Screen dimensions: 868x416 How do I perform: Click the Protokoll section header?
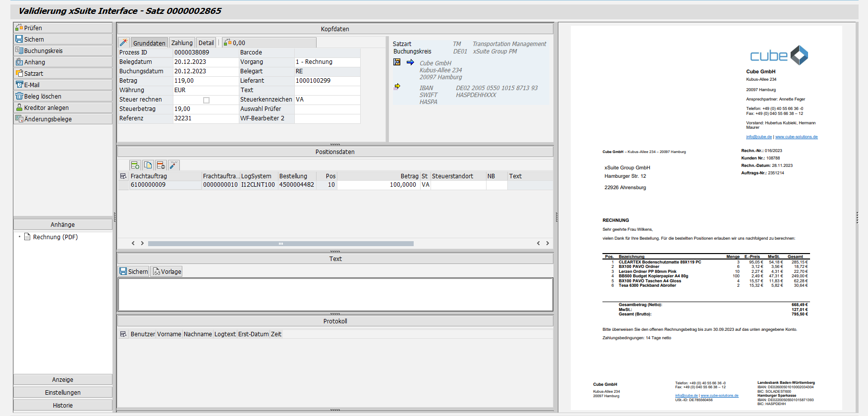tap(335, 321)
